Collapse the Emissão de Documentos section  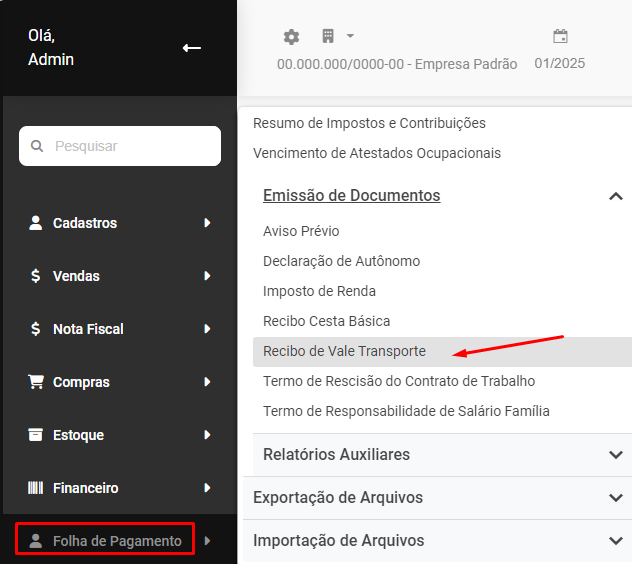(x=615, y=196)
